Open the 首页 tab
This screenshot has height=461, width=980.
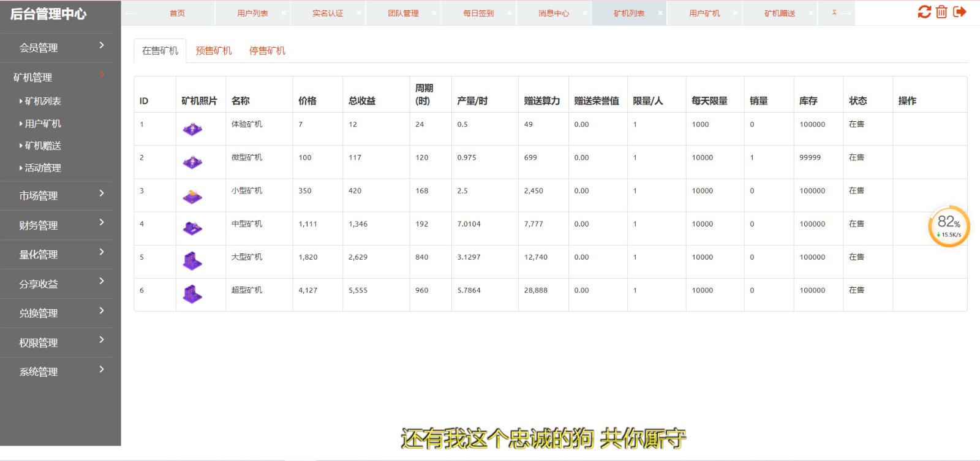(177, 13)
